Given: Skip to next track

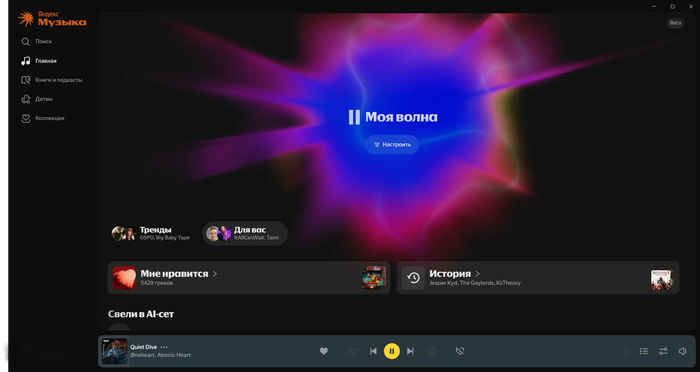Looking at the screenshot, I should 410,351.
